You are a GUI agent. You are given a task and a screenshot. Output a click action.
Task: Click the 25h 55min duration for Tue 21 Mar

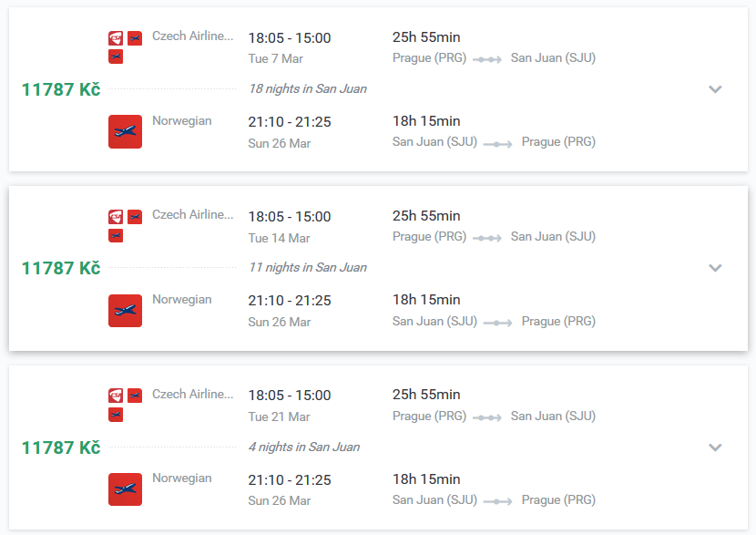click(x=426, y=394)
